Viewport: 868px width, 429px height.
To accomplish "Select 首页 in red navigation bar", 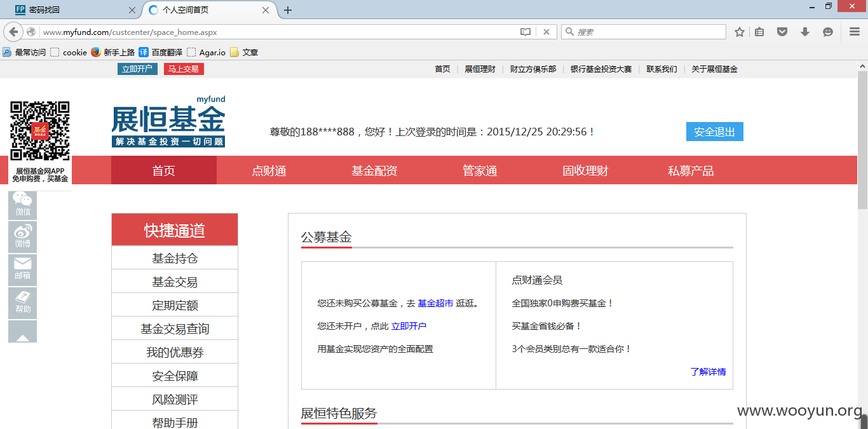I will pyautogui.click(x=164, y=170).
